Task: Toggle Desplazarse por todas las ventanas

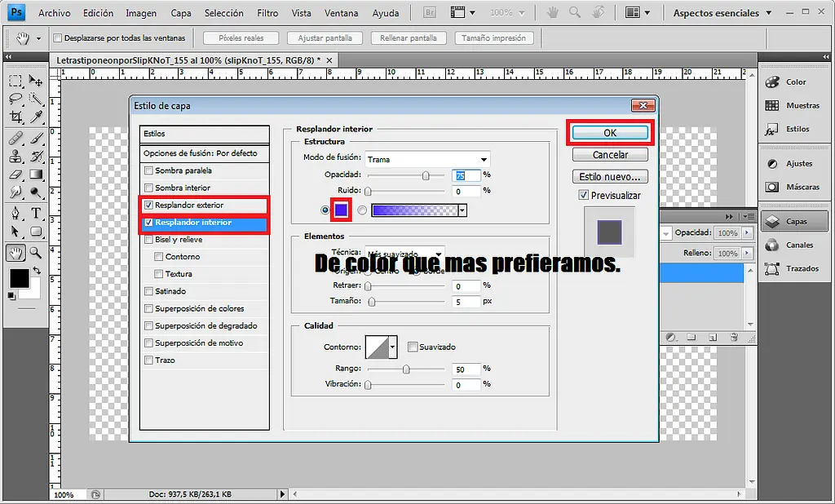Action: (58, 38)
